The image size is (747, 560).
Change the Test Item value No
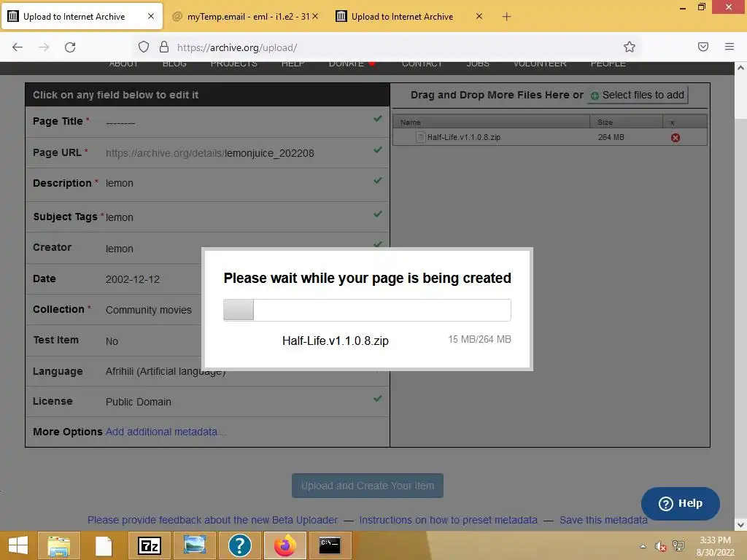pyautogui.click(x=112, y=341)
